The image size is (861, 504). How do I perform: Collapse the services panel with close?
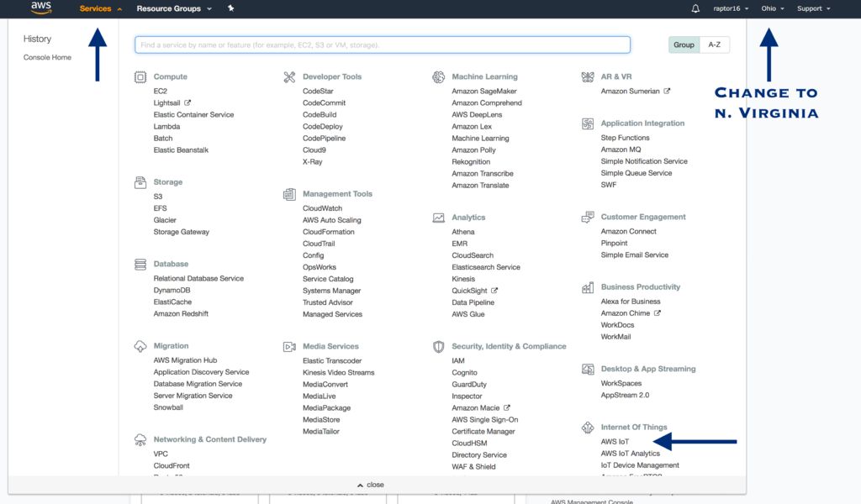pyautogui.click(x=371, y=485)
